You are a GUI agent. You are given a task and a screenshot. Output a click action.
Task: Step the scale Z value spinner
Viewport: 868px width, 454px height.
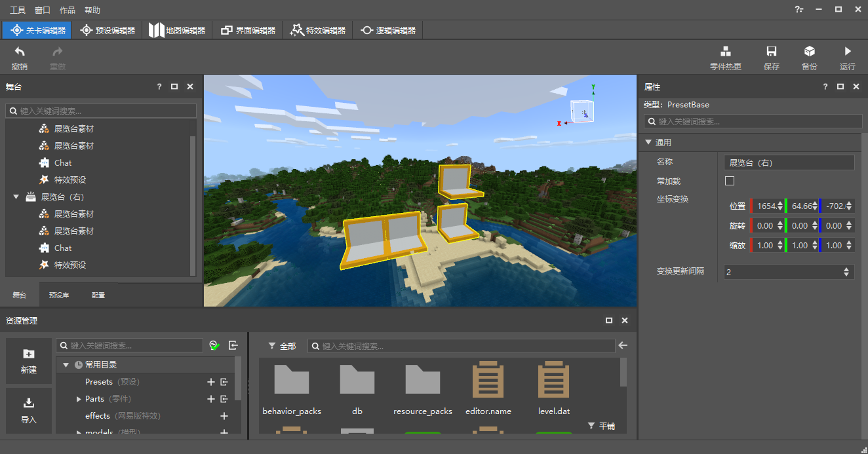pos(849,245)
